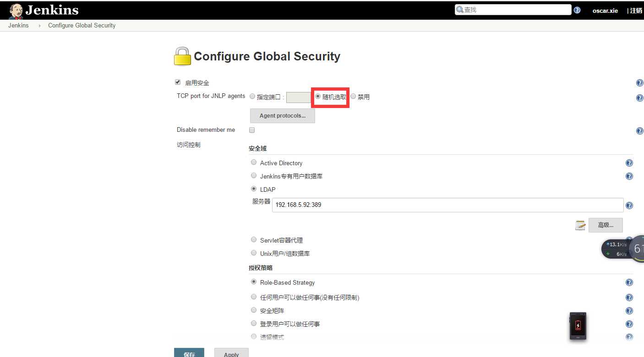The width and height of the screenshot is (644, 357).
Task: Open oscar.xie user profile link
Action: [605, 11]
